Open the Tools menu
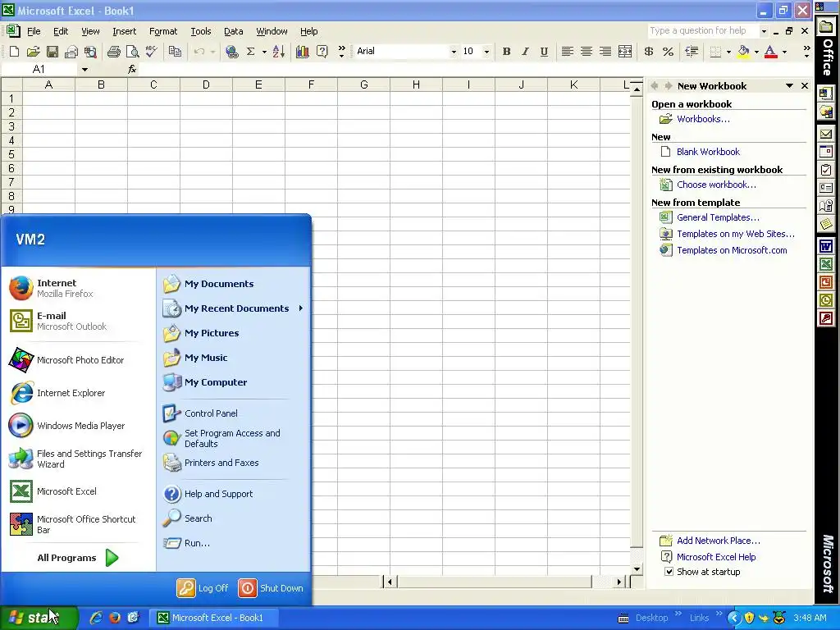840x630 pixels. [201, 31]
